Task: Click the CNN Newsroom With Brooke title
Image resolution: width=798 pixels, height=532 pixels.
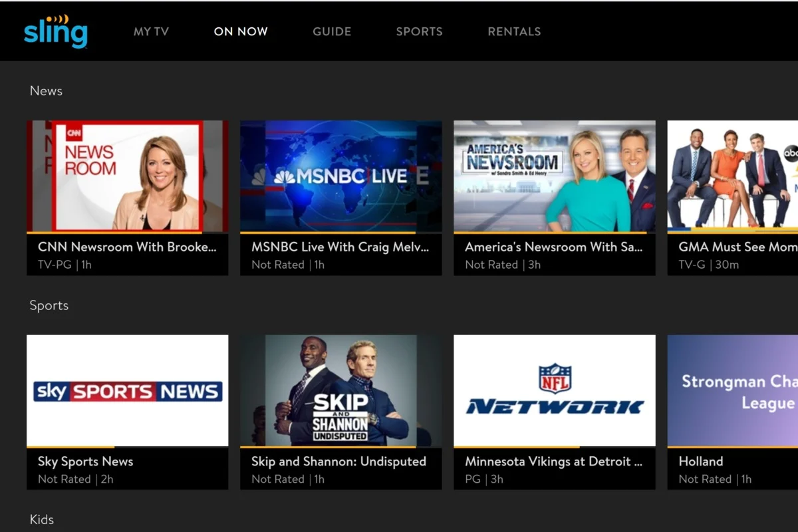Action: point(127,247)
